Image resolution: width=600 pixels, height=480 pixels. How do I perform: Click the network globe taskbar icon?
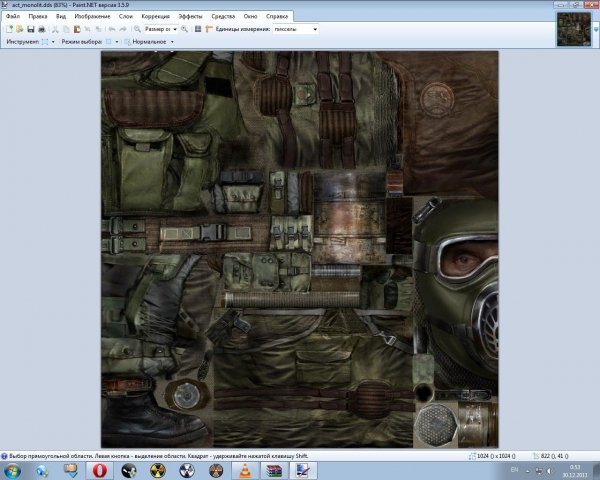[41, 471]
